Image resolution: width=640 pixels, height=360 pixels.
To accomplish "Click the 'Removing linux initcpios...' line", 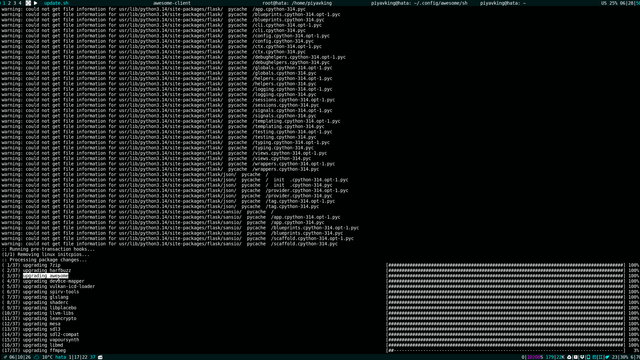I will (45, 255).
